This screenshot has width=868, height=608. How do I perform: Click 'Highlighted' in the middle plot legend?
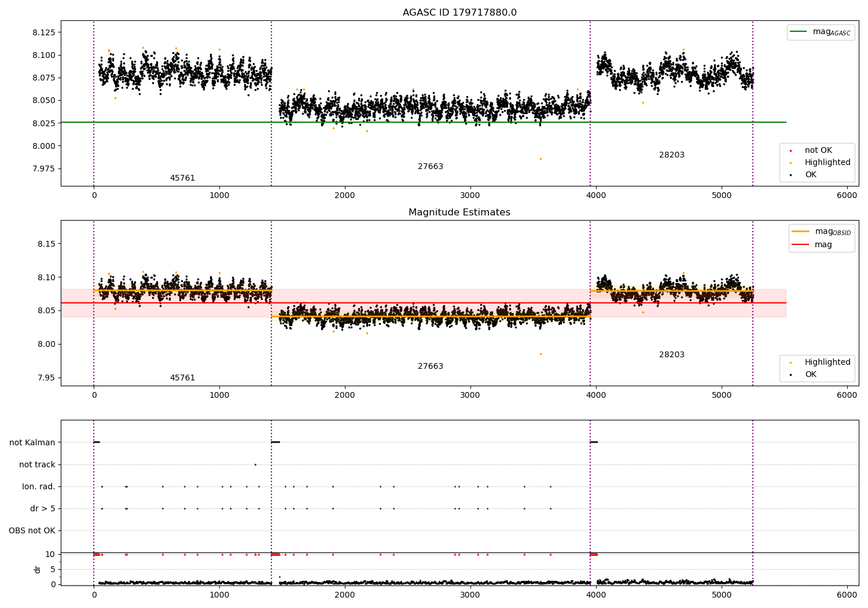coord(820,362)
